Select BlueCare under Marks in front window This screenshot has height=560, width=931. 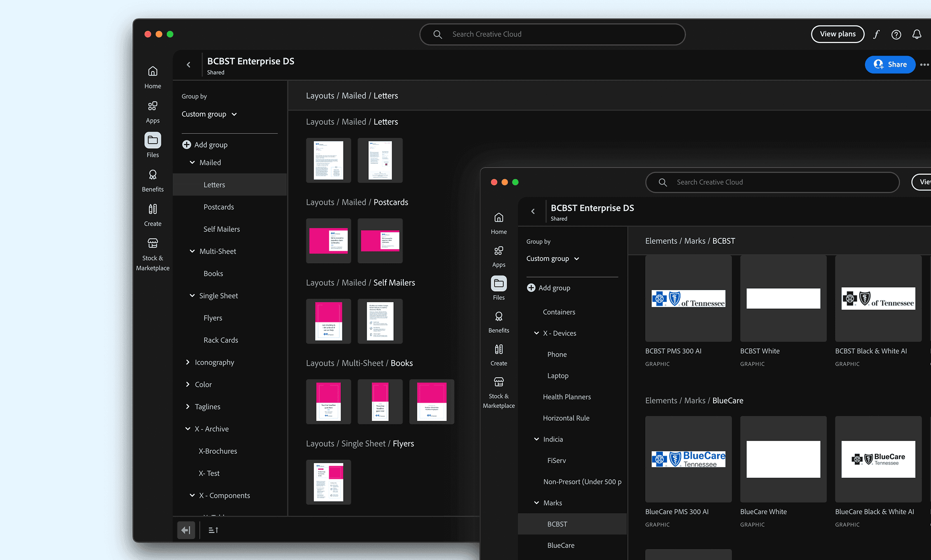coord(561,545)
